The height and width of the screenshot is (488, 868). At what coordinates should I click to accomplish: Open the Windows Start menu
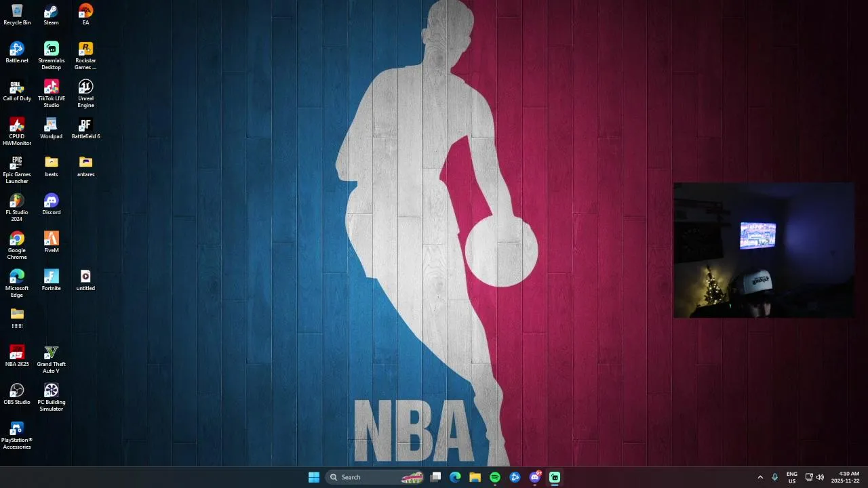click(314, 477)
